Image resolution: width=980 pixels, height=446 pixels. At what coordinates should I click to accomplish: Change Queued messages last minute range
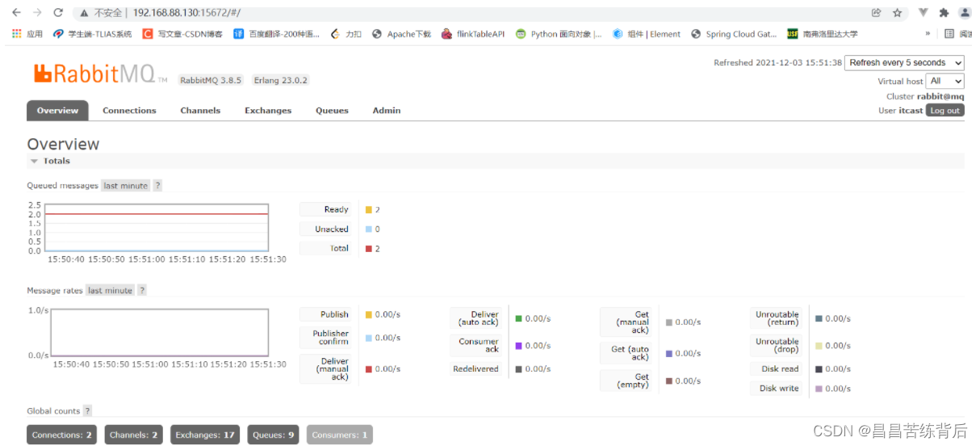[125, 186]
